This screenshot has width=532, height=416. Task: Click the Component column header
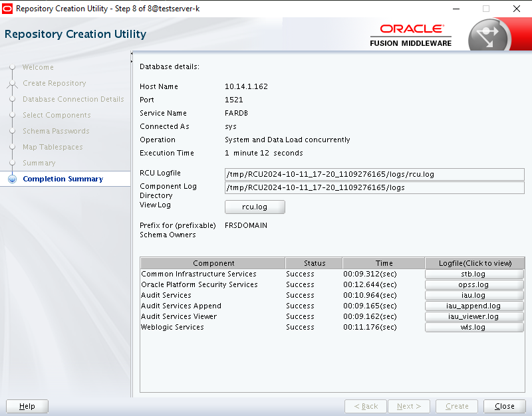point(213,263)
